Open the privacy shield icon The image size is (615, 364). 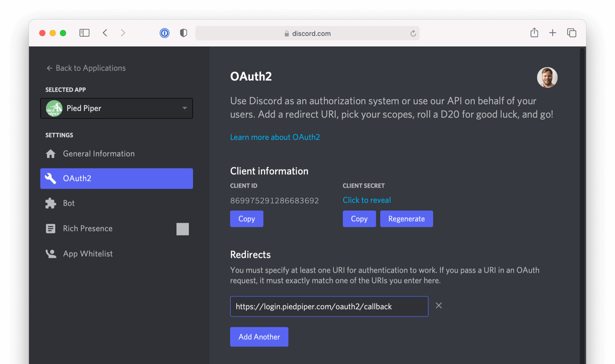(x=184, y=33)
